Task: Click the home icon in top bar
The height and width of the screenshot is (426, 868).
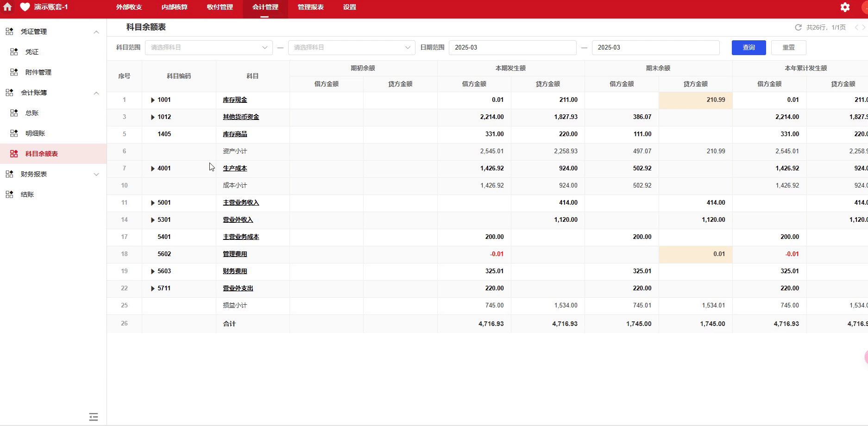Action: coord(7,7)
